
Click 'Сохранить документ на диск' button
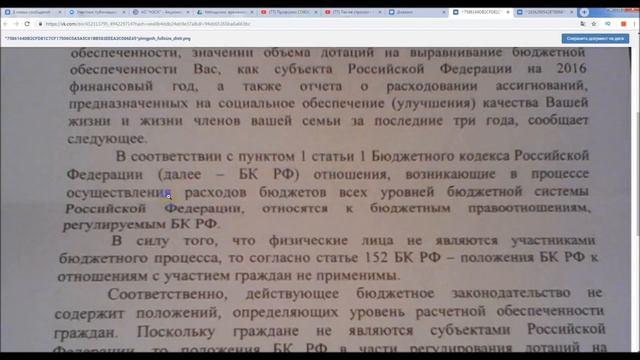point(595,38)
